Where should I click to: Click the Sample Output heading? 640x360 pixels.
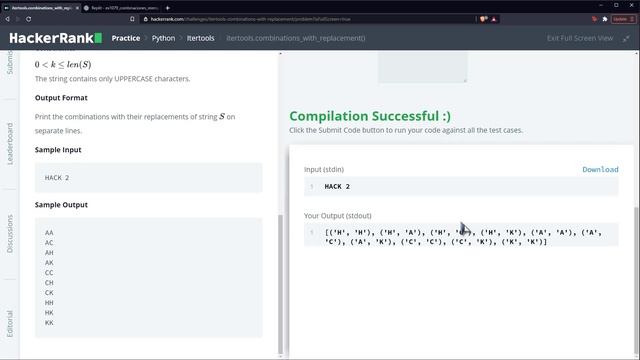[61, 205]
